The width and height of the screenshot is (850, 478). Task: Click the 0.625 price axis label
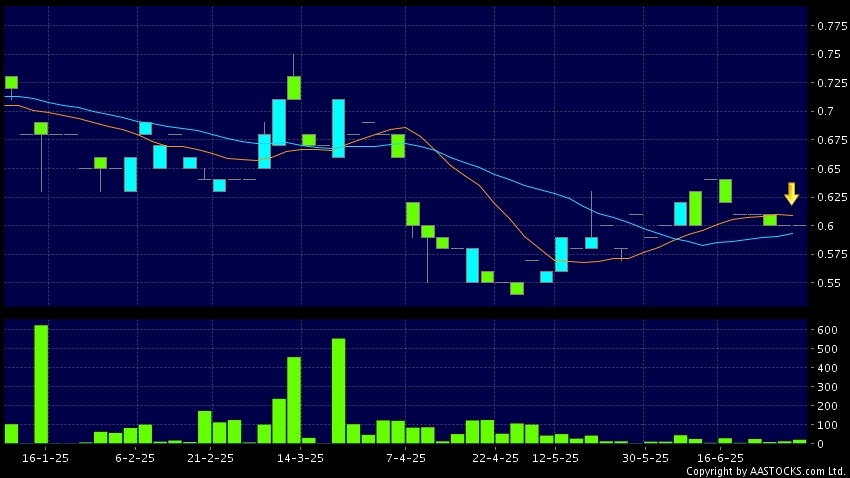(x=832, y=197)
